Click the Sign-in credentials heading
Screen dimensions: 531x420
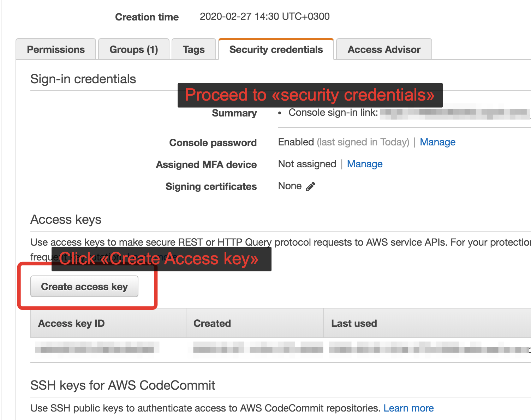(83, 79)
